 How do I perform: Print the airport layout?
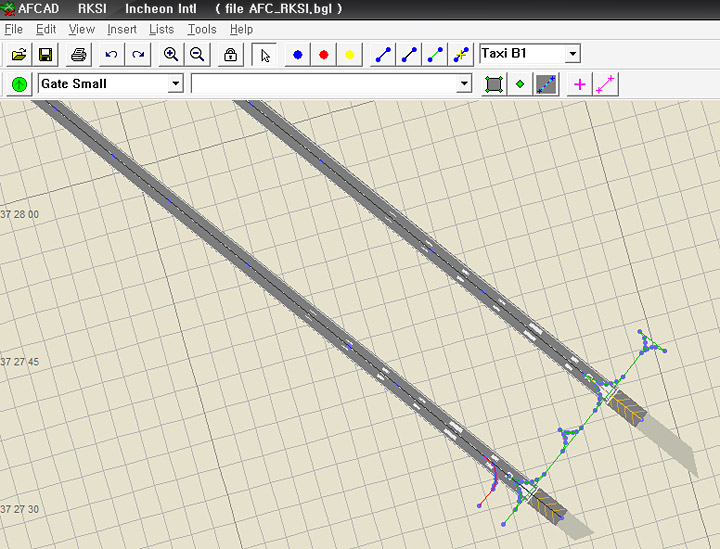[79, 55]
